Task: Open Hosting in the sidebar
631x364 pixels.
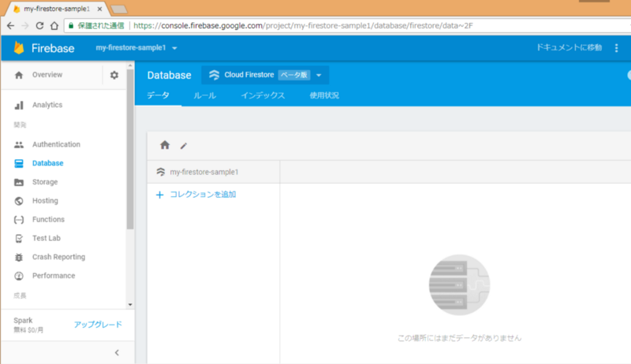Action: click(45, 201)
